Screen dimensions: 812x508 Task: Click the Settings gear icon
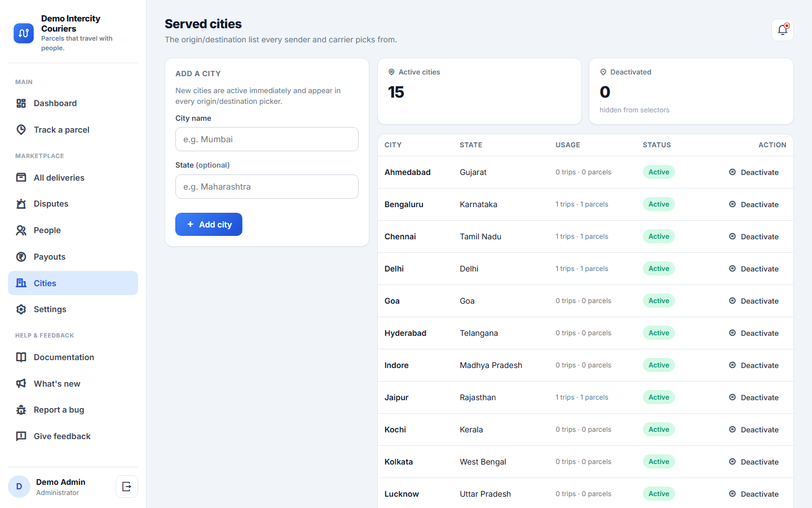click(21, 309)
